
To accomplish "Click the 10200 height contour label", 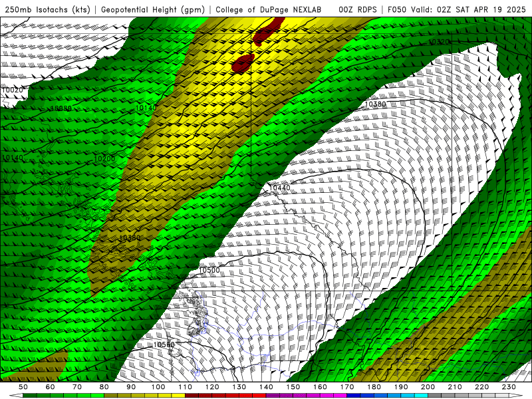I will click(104, 158).
